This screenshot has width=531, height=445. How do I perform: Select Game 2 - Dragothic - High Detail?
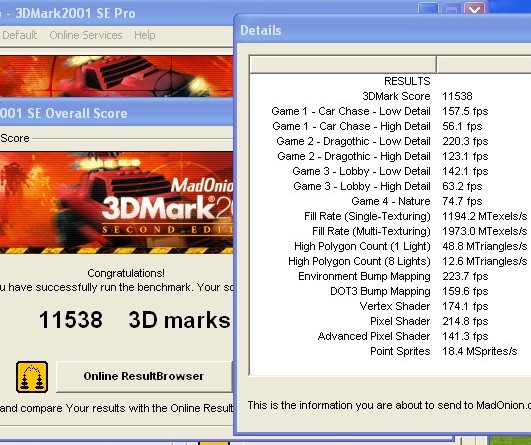click(x=354, y=156)
